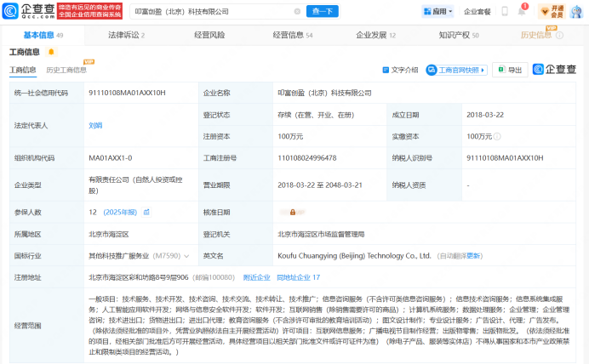589x364 pixels.
Task: Click the 更新 link after English name
Action: point(473,256)
